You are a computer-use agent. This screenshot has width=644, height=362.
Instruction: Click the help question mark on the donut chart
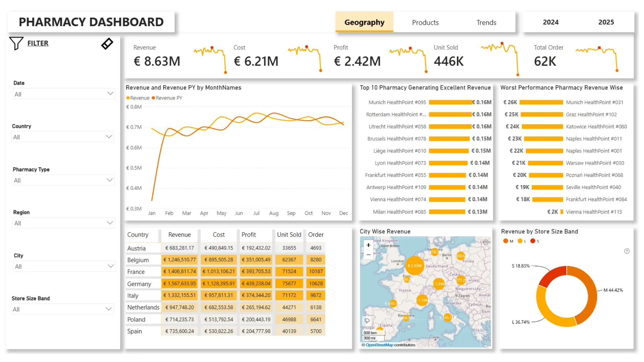[627, 251]
